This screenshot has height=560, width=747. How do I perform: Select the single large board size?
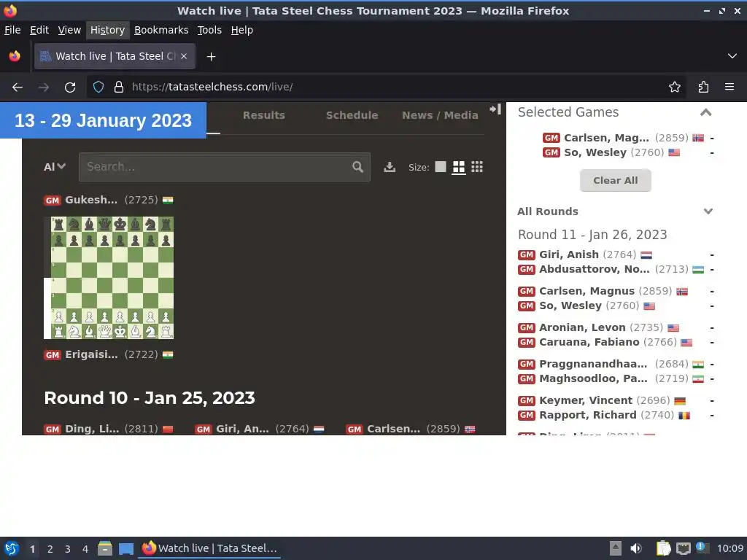pyautogui.click(x=441, y=167)
